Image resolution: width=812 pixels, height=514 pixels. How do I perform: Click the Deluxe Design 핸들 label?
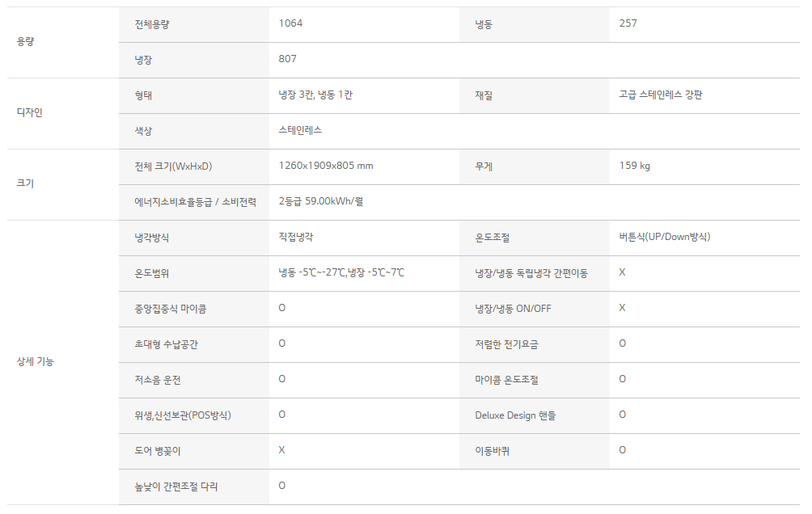(515, 415)
